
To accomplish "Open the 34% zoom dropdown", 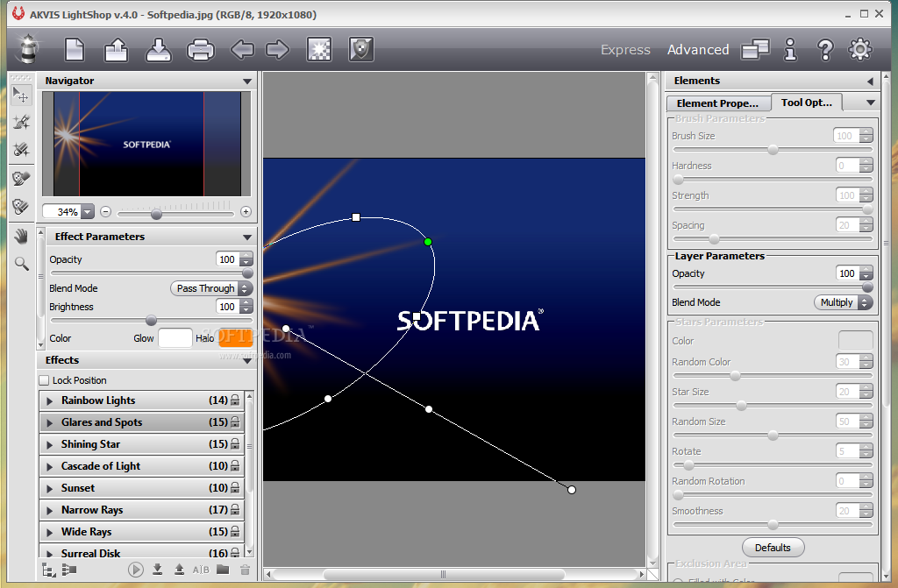I will (x=87, y=212).
